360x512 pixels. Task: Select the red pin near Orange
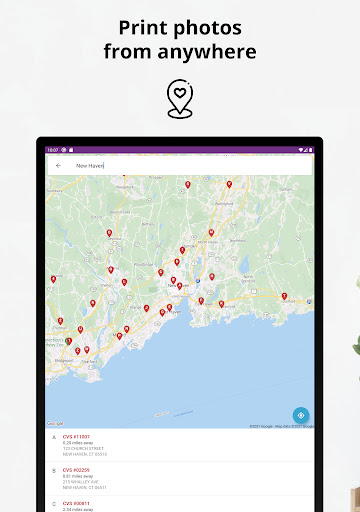(146, 308)
